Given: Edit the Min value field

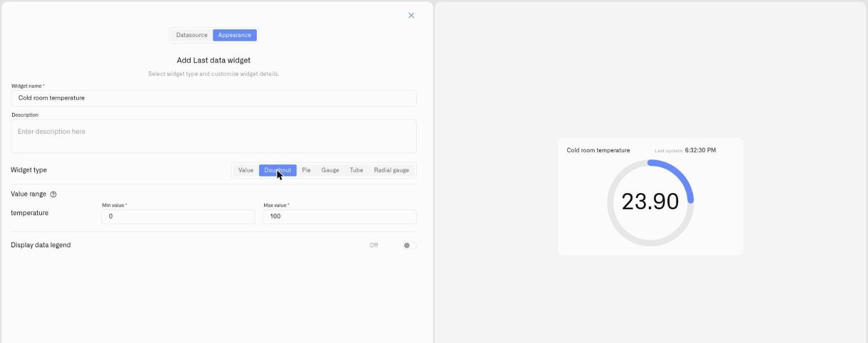Looking at the screenshot, I should pos(178,217).
